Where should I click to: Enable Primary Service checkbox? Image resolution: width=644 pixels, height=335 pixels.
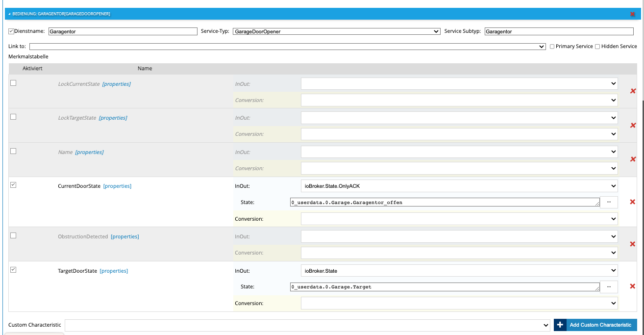click(x=552, y=47)
